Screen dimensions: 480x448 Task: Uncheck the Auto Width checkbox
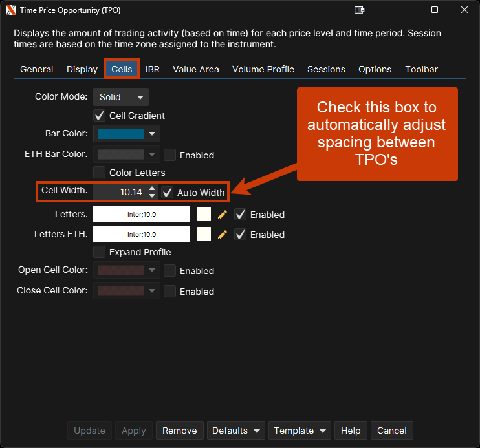click(x=168, y=192)
